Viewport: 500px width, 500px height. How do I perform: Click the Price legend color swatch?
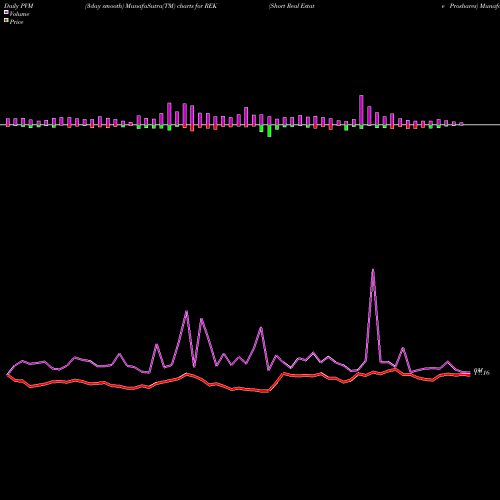point(6,21)
